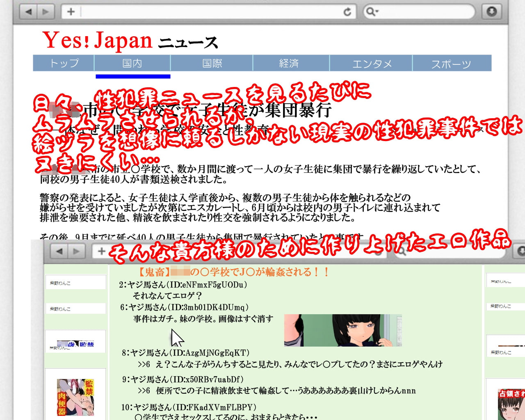Viewport: 525px width, 420px height.
Task: Click the back navigation arrow in top browser
Action: pos(28,11)
